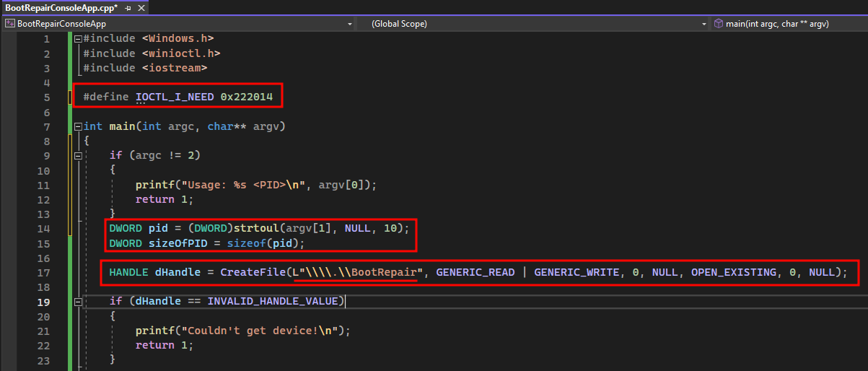
Task: Click the cube icon beside main(int argc, char ** argv)
Action: click(x=718, y=24)
